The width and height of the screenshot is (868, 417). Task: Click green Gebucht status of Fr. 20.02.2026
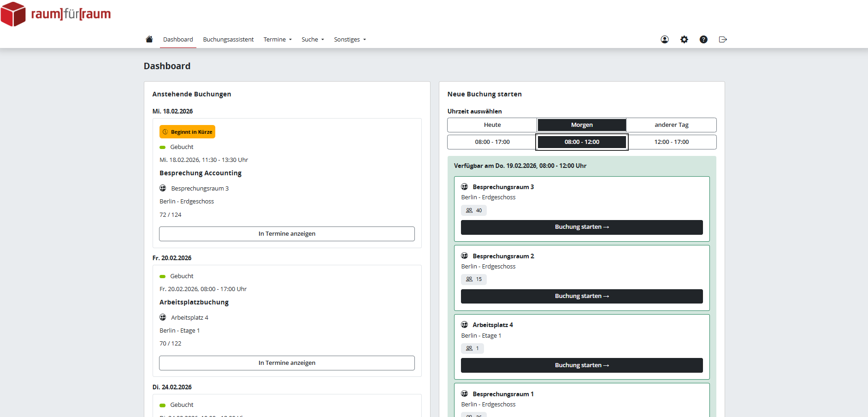(x=177, y=276)
